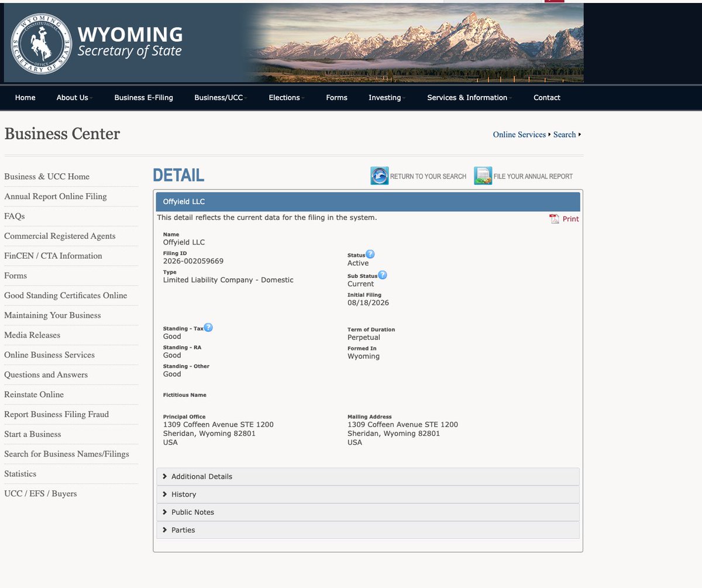This screenshot has width=702, height=588.
Task: Open the Start a Business link
Action: tap(33, 434)
